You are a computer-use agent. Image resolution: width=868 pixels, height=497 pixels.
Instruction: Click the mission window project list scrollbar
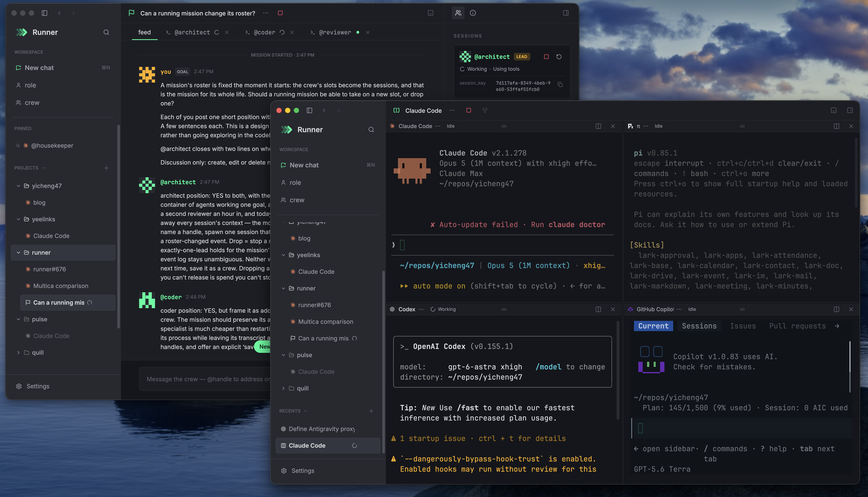[x=118, y=227]
